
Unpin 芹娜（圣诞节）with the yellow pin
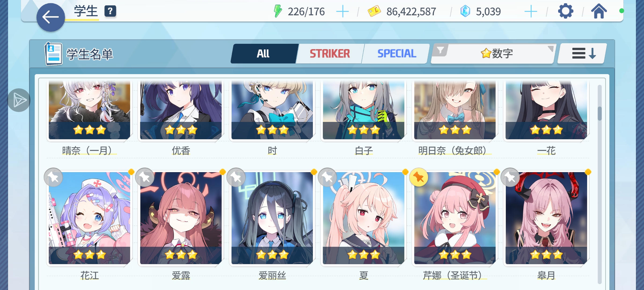(419, 177)
